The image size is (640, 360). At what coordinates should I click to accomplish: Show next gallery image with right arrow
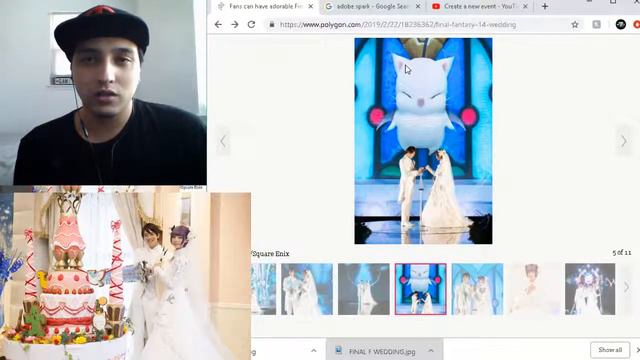tap(624, 142)
